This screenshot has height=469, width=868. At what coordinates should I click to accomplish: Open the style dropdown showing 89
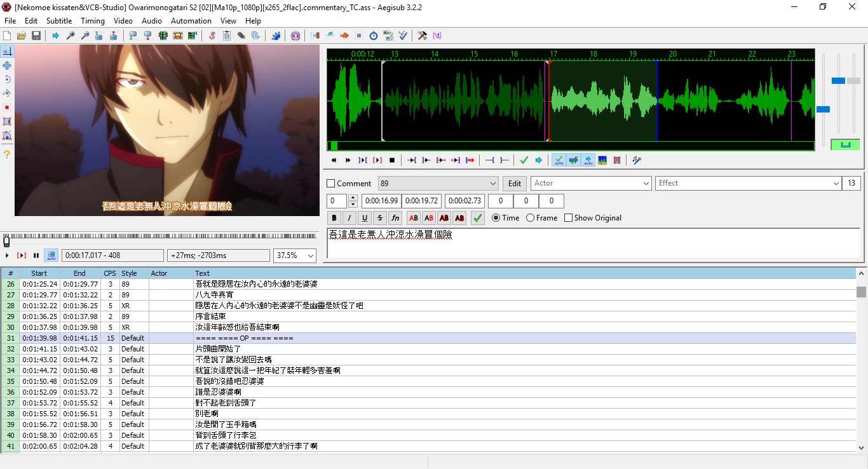[438, 183]
